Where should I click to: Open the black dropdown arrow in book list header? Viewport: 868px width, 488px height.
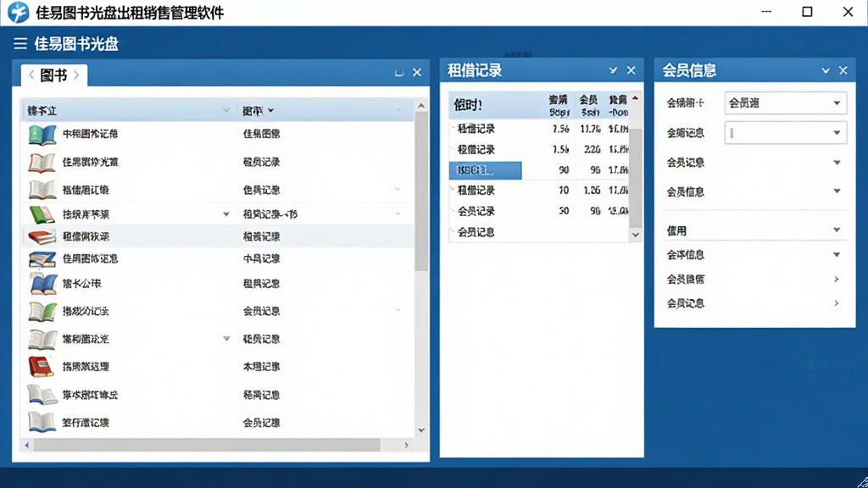click(x=270, y=111)
